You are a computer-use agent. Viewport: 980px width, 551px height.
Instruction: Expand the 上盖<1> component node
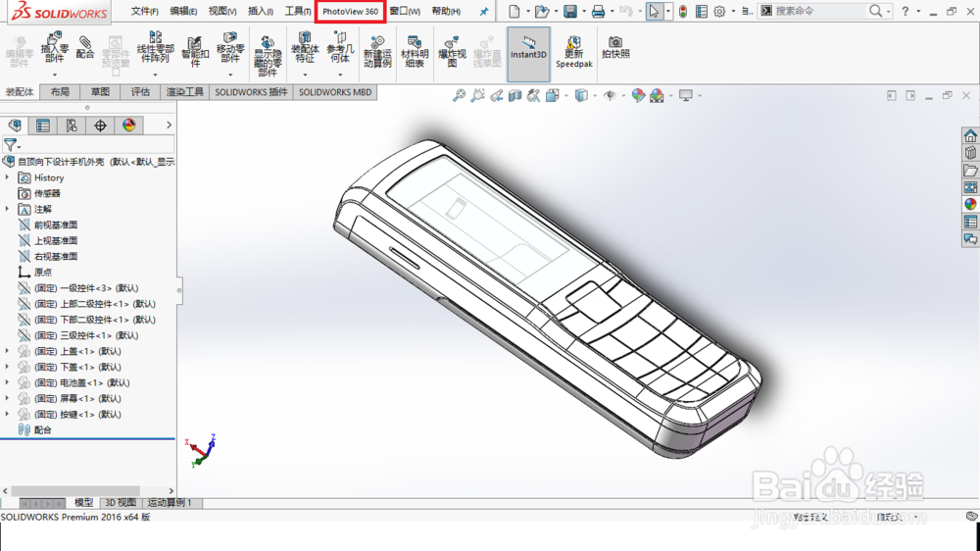click(x=8, y=351)
